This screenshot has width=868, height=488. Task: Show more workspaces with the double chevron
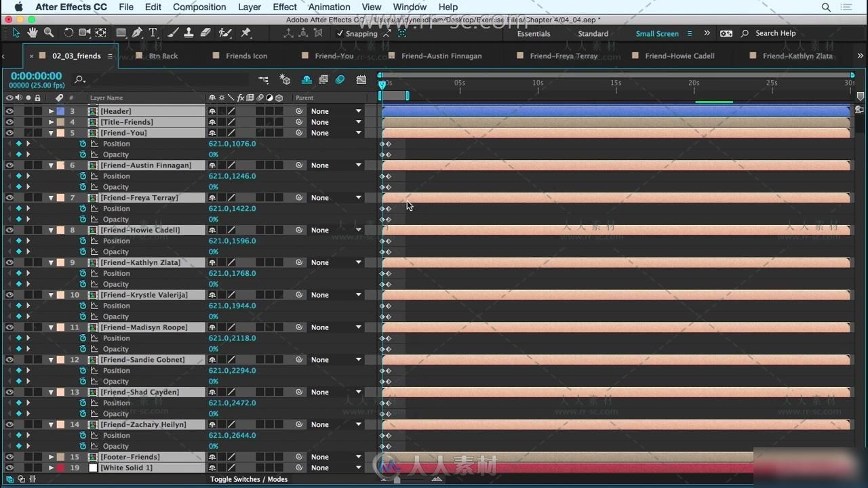(707, 33)
